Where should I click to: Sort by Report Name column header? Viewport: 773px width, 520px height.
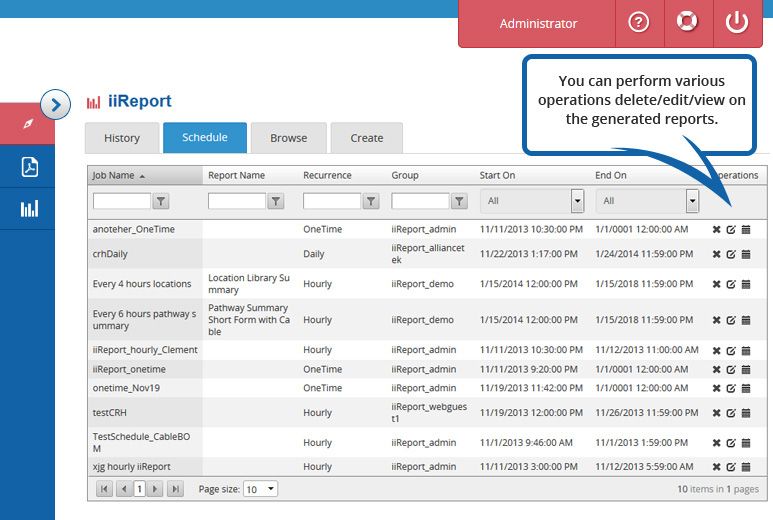(x=236, y=175)
